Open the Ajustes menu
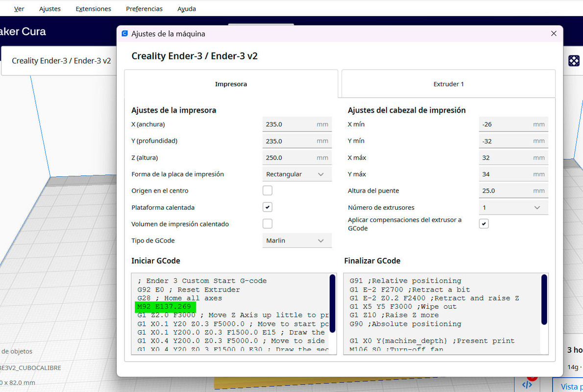Image resolution: width=583 pixels, height=392 pixels. 50,8
